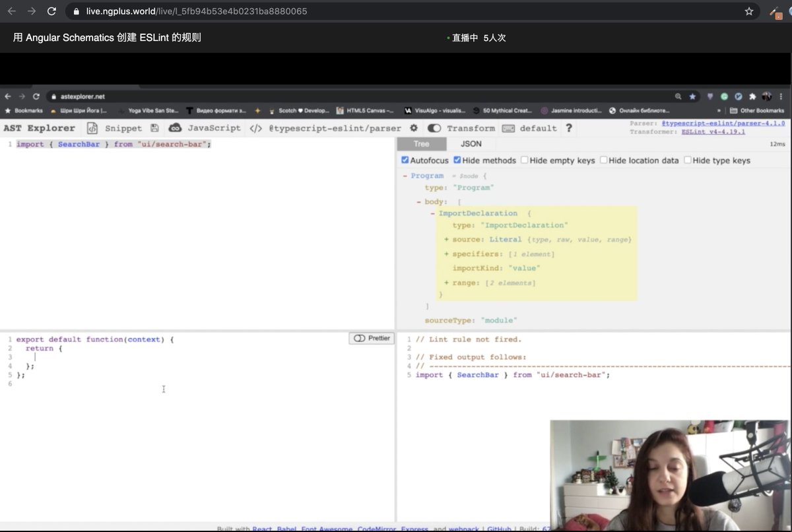This screenshot has height=532, width=792.
Task: Open the @typescript-eslint/parser-4.1.0 link
Action: [723, 122]
